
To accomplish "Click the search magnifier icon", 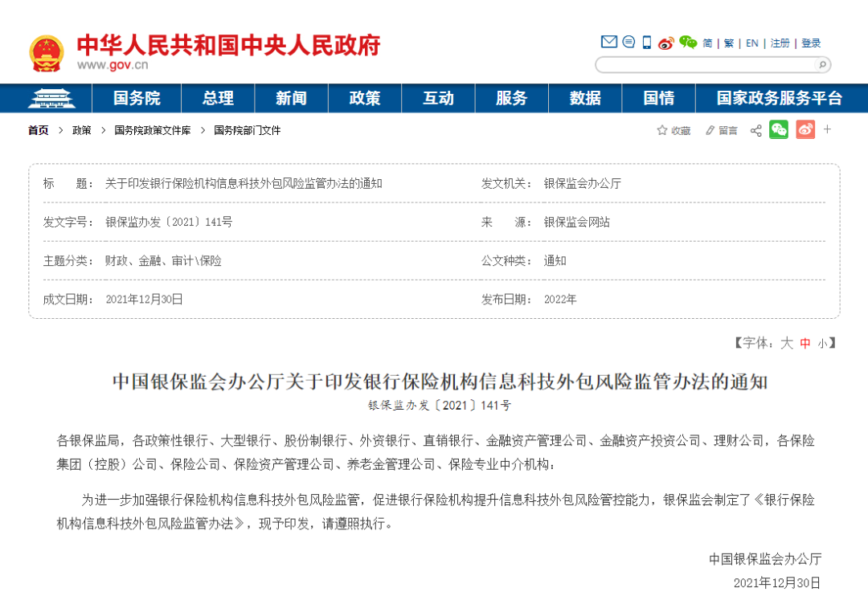I will (821, 65).
